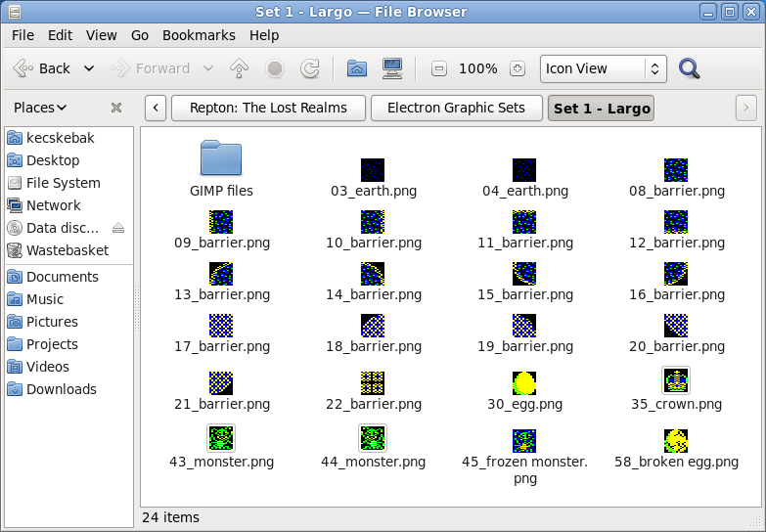The image size is (766, 532).
Task: Select the 04_earth.png thumbnail
Action: coord(524,170)
